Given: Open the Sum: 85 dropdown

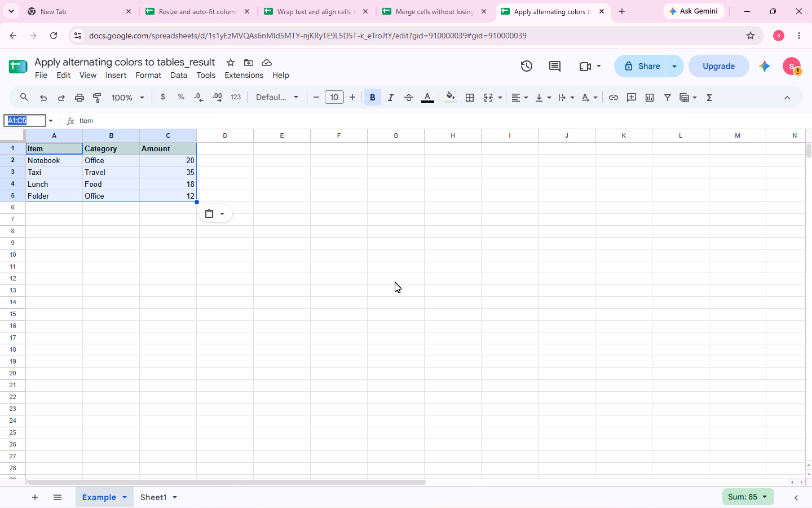Looking at the screenshot, I should 748,497.
